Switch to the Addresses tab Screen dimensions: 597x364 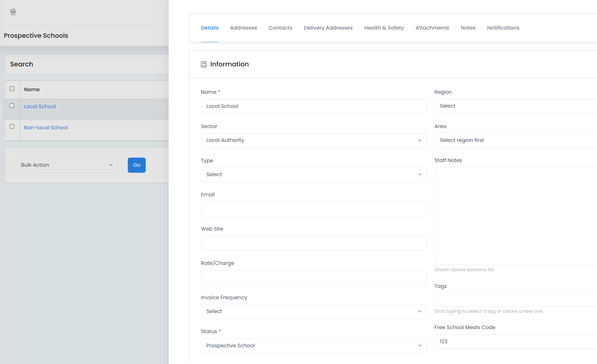point(244,28)
